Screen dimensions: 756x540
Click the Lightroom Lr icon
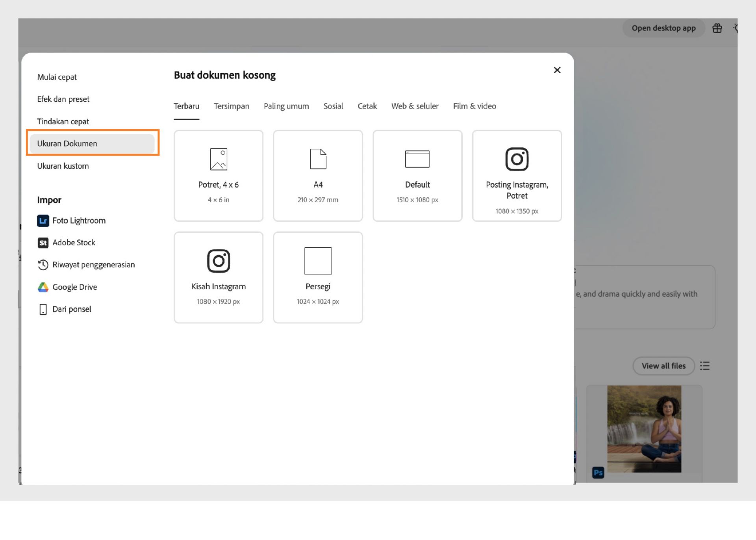[x=43, y=221]
